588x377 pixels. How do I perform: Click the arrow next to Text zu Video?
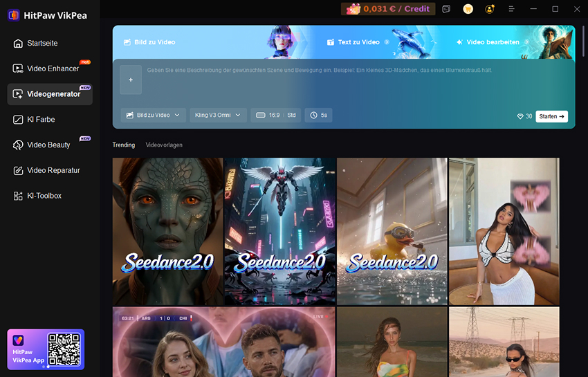pos(387,42)
